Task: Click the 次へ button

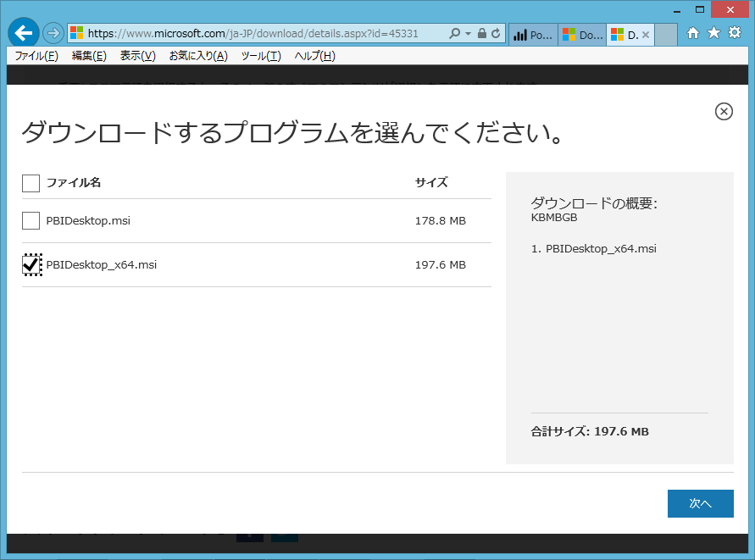Action: pos(700,503)
